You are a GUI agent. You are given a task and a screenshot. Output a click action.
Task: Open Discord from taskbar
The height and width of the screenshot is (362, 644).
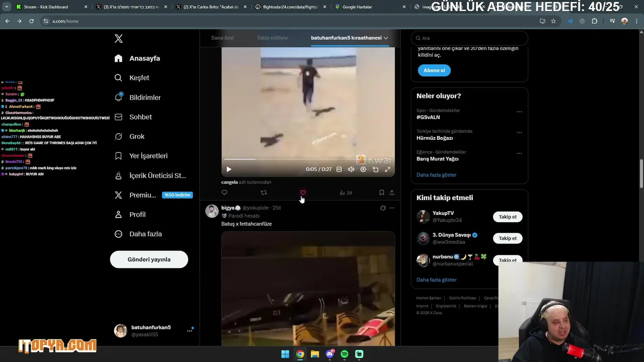click(330, 354)
